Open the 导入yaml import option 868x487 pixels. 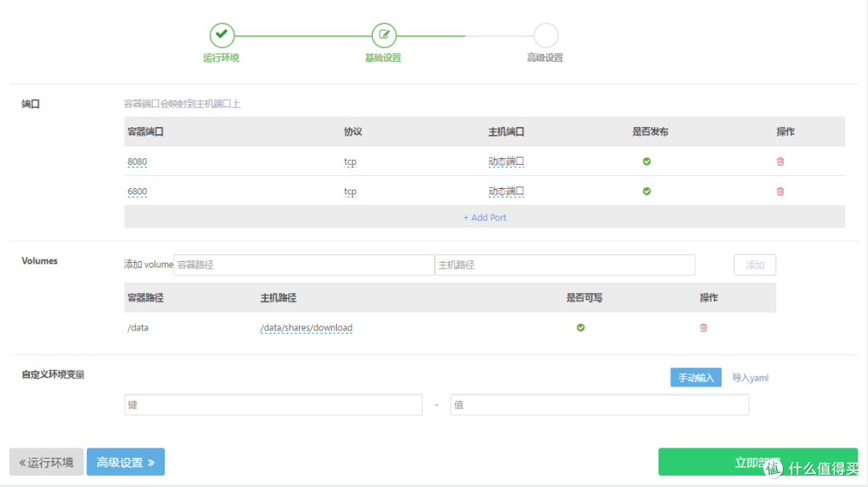point(749,377)
